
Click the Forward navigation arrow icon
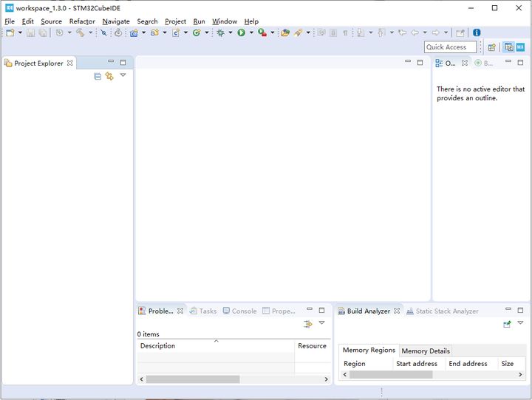coord(436,33)
